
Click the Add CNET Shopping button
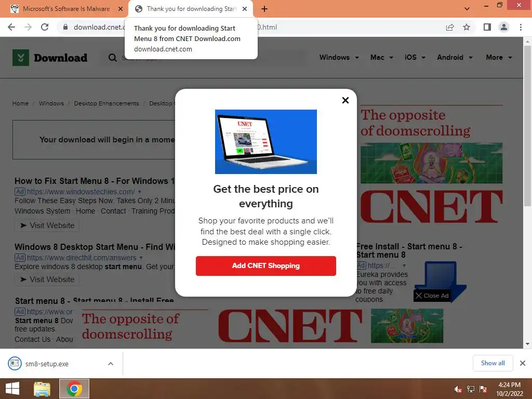tap(265, 265)
